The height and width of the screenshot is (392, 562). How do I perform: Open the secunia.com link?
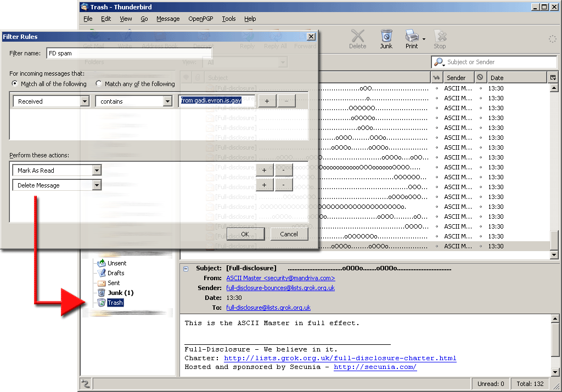click(x=375, y=367)
